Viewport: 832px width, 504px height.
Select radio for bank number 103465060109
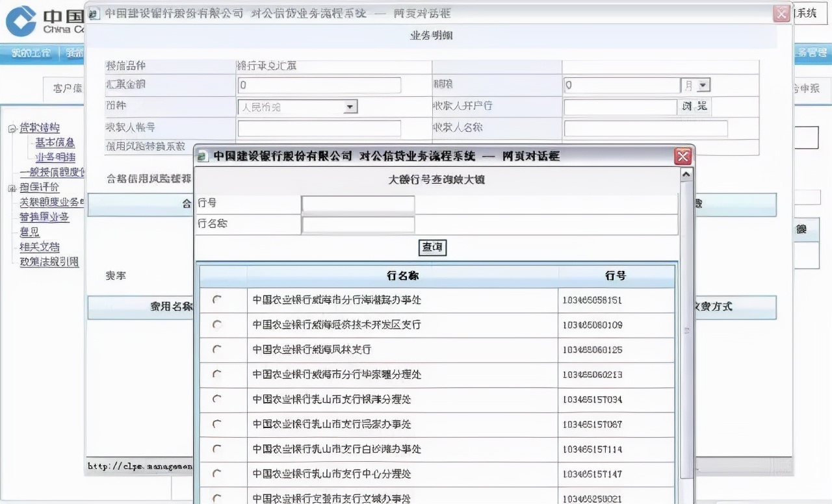pyautogui.click(x=217, y=324)
